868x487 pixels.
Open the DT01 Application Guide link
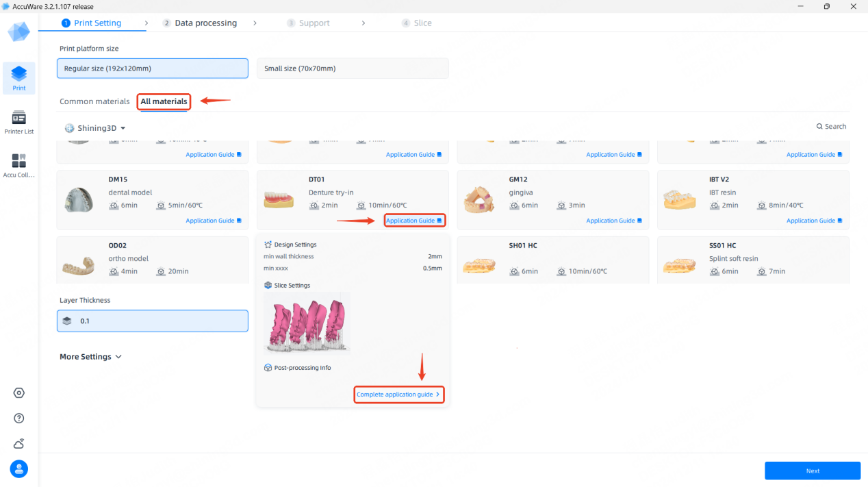tap(414, 221)
